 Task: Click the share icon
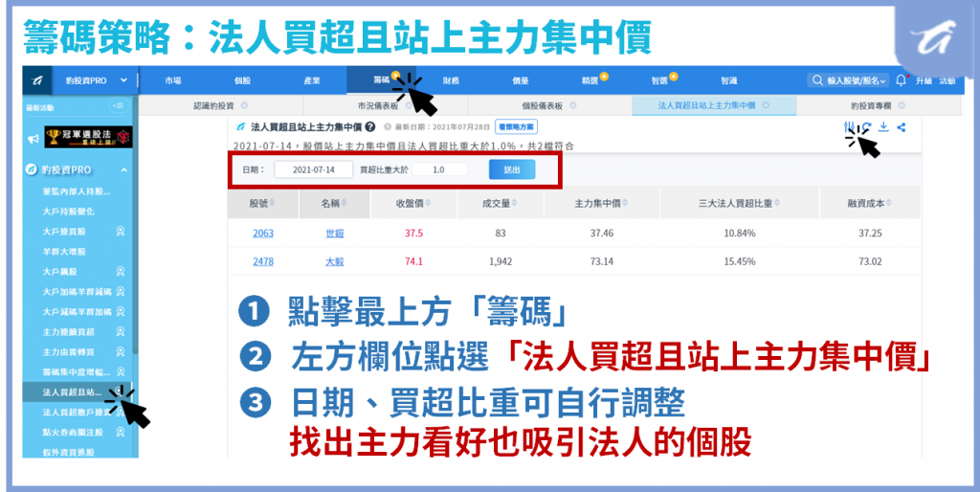point(901,127)
